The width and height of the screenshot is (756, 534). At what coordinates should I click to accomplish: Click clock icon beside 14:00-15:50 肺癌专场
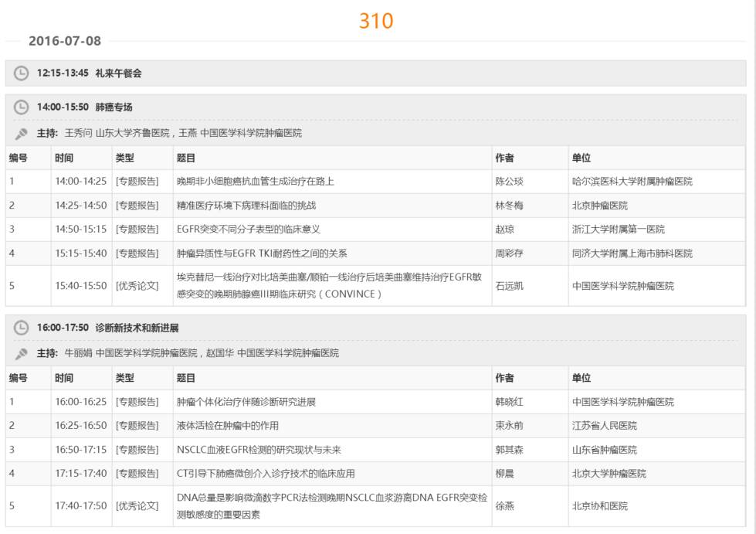[21, 107]
